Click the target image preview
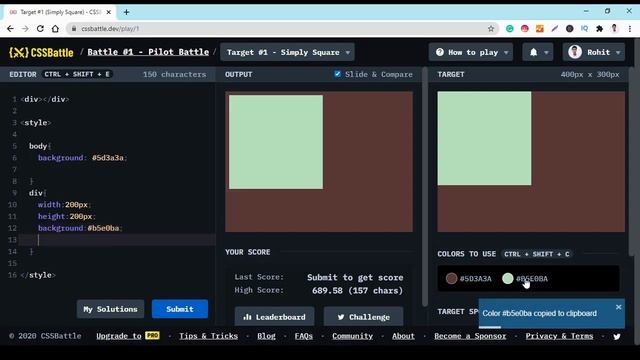 point(531,162)
